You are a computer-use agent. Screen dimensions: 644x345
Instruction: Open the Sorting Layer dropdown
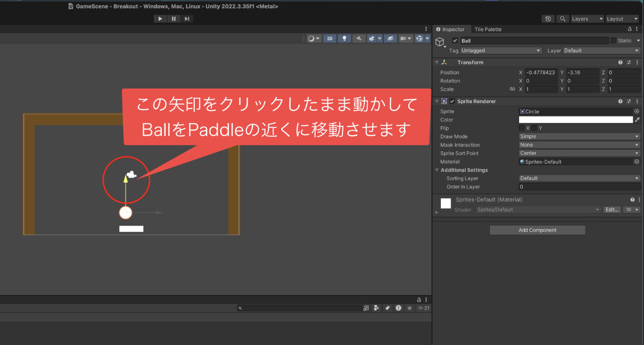pyautogui.click(x=580, y=178)
